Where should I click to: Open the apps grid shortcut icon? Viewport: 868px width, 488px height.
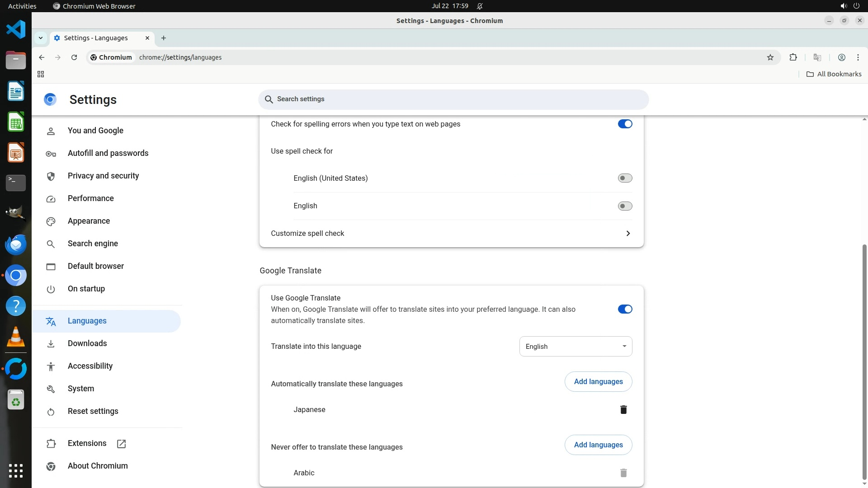pyautogui.click(x=41, y=74)
